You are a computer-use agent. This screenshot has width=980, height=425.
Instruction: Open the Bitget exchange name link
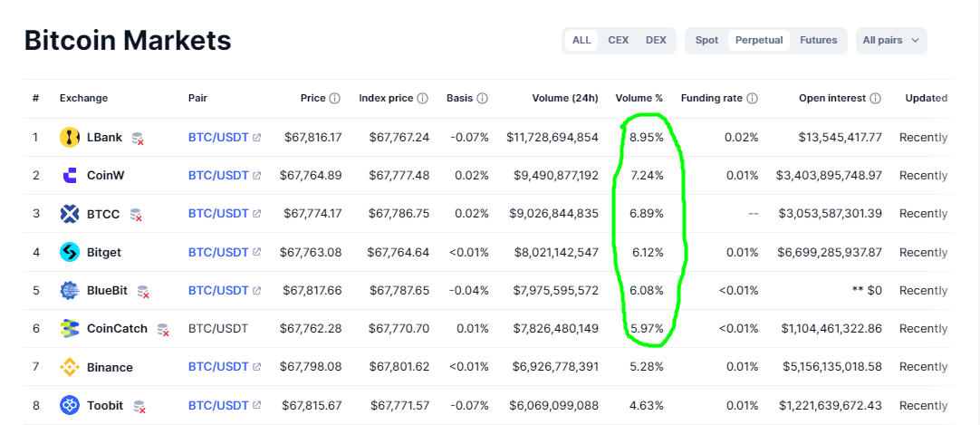tap(104, 253)
